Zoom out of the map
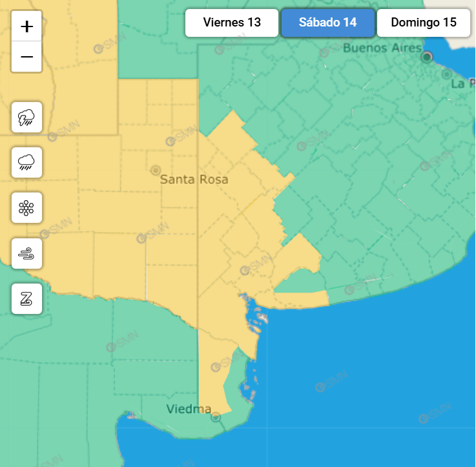This screenshot has width=476, height=467. pos(26,57)
